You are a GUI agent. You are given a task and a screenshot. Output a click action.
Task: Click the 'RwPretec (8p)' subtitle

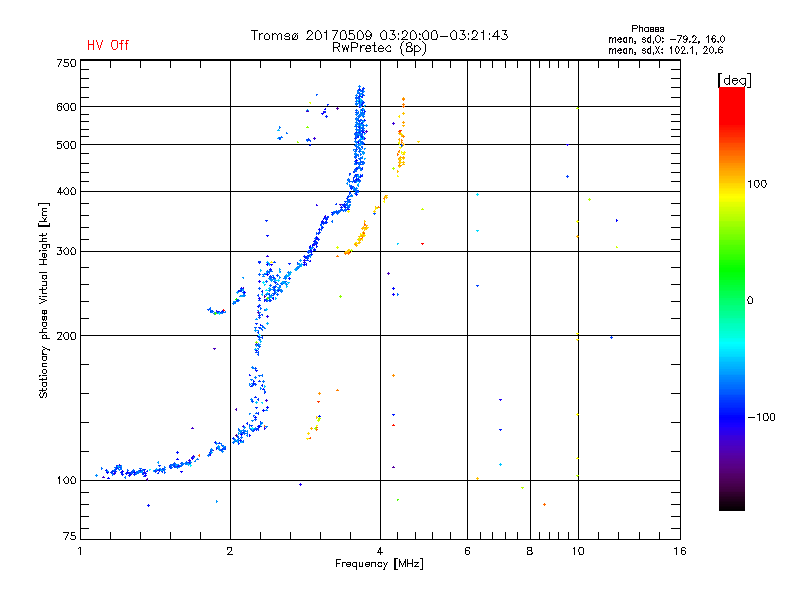point(379,48)
